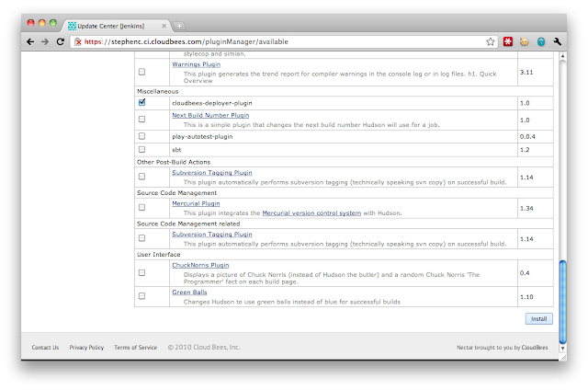Click the blue extension icon beside wrench

(541, 41)
